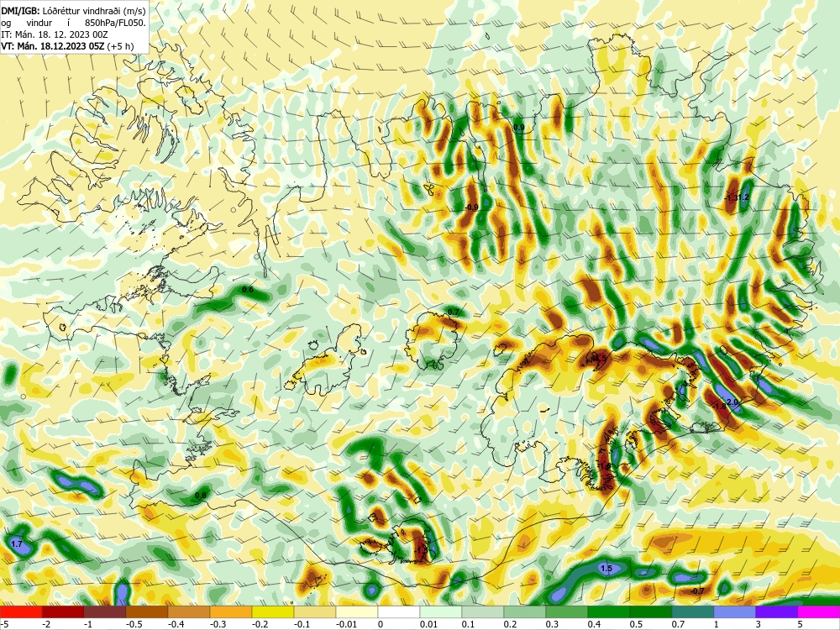
Task: Click the medium green legend swatch at 0.3
Action: pos(567,612)
